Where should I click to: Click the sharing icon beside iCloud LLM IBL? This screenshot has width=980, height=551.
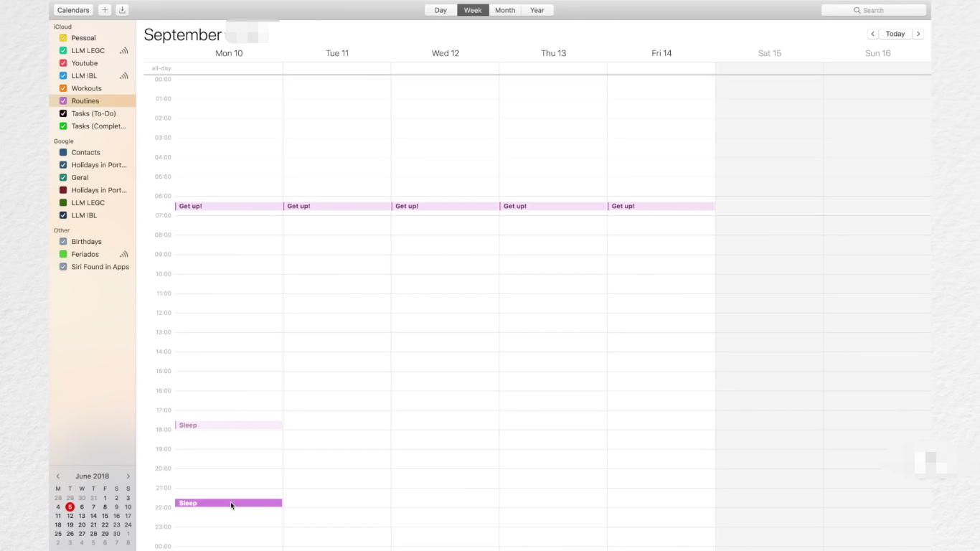124,76
